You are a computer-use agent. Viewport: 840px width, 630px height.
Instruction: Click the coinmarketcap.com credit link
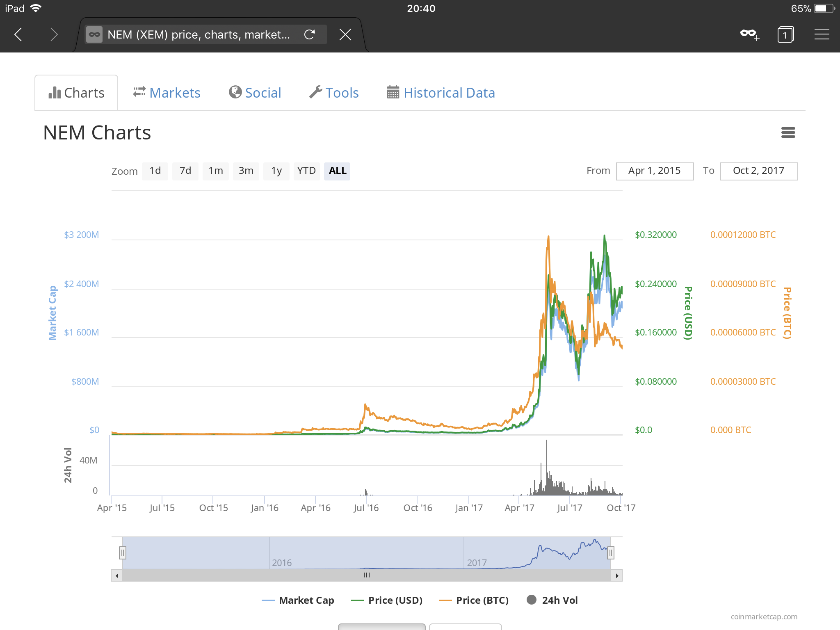(x=764, y=616)
